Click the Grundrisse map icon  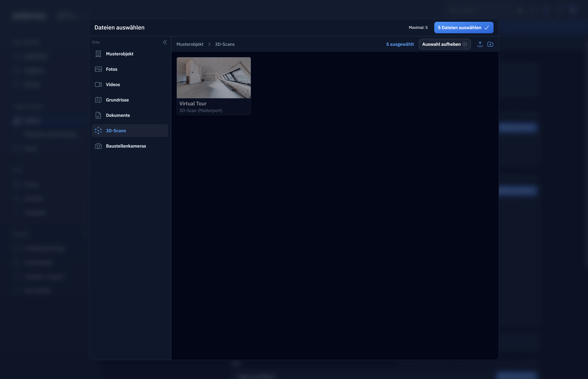(98, 100)
